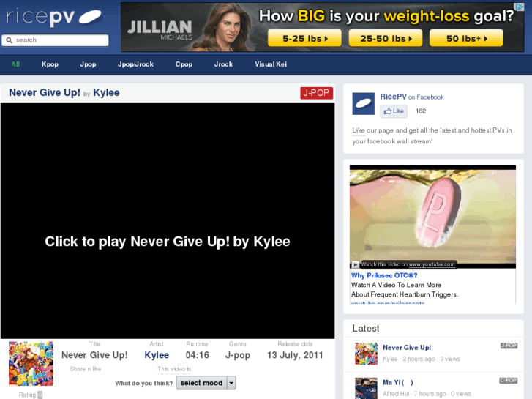Open the Jpop/Jrock genre tab
This screenshot has height=399, width=532.
(135, 64)
